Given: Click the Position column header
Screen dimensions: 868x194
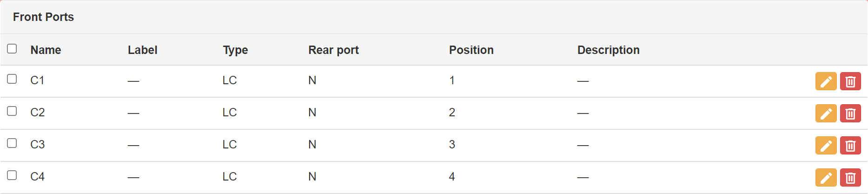Looking at the screenshot, I should [471, 50].
